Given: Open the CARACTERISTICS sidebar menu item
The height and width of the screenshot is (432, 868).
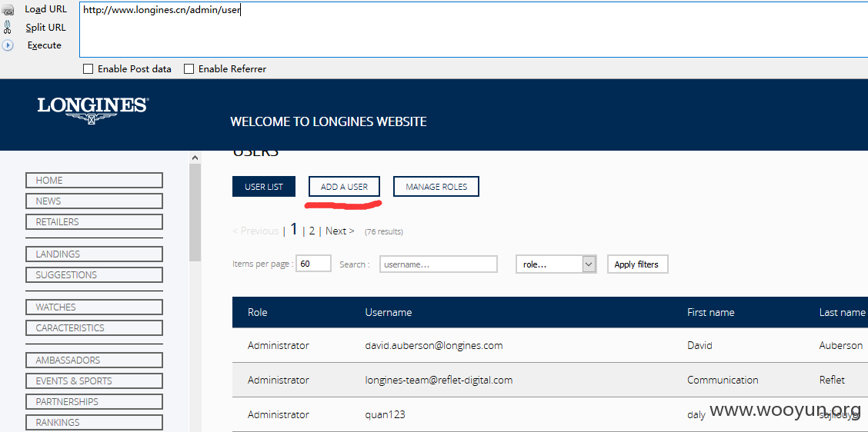Looking at the screenshot, I should click(94, 327).
